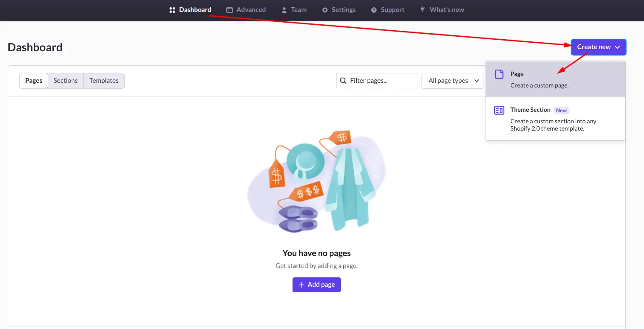This screenshot has height=329, width=644.
Task: Click the Theme Section layout icon
Action: (499, 111)
